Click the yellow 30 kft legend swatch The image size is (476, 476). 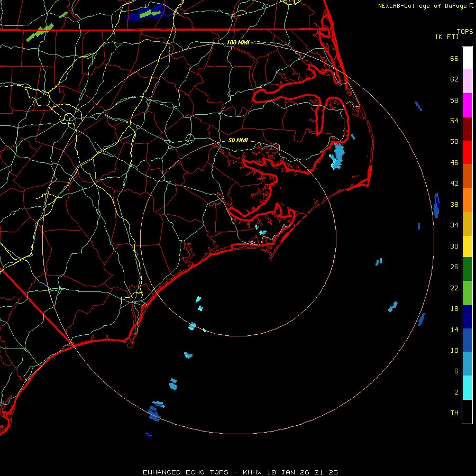(467, 246)
